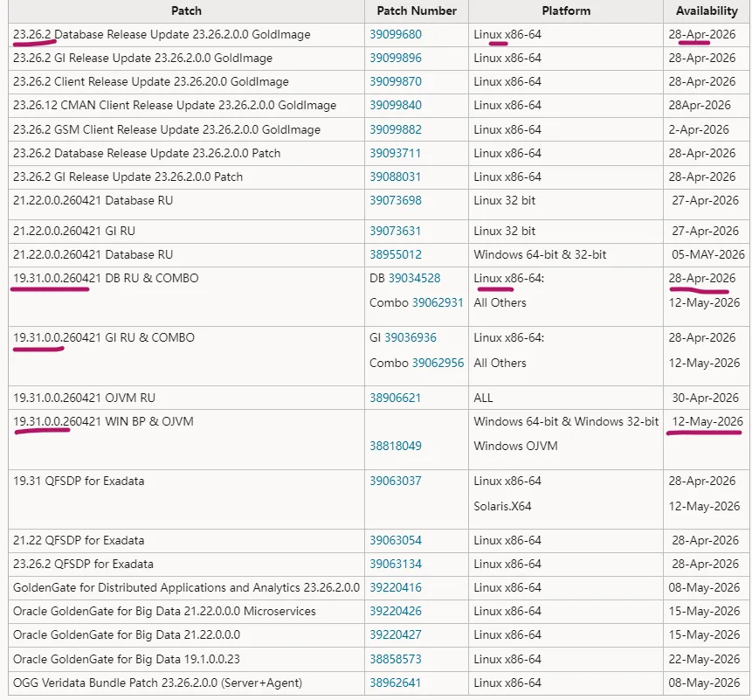Viewport: 752px width, 700px height.
Task: Open patch number 39099680 link
Action: point(395,35)
